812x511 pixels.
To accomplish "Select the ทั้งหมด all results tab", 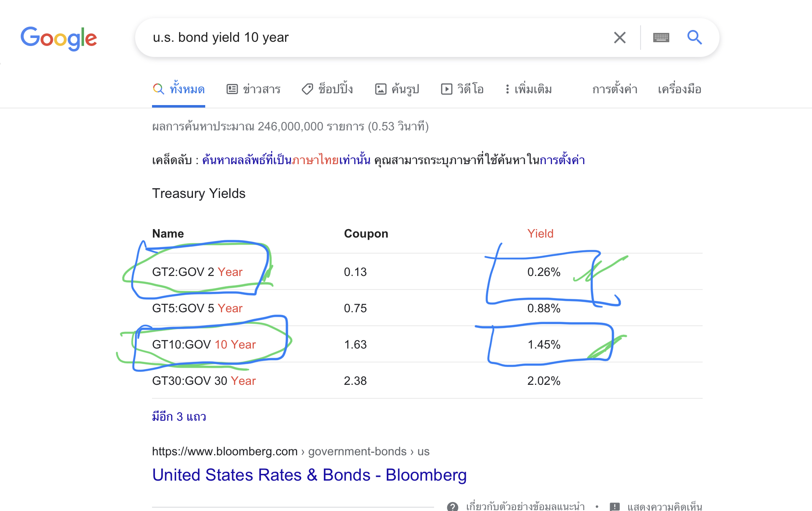I will coord(179,89).
